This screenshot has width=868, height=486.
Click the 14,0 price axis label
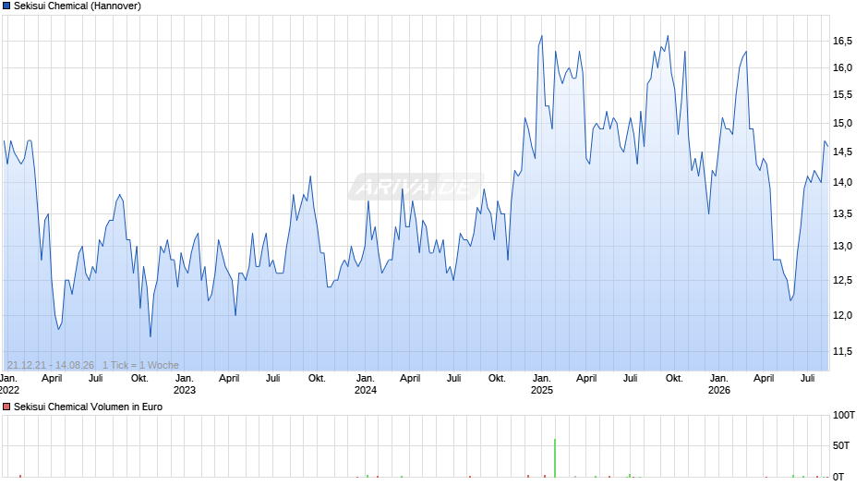click(x=842, y=182)
